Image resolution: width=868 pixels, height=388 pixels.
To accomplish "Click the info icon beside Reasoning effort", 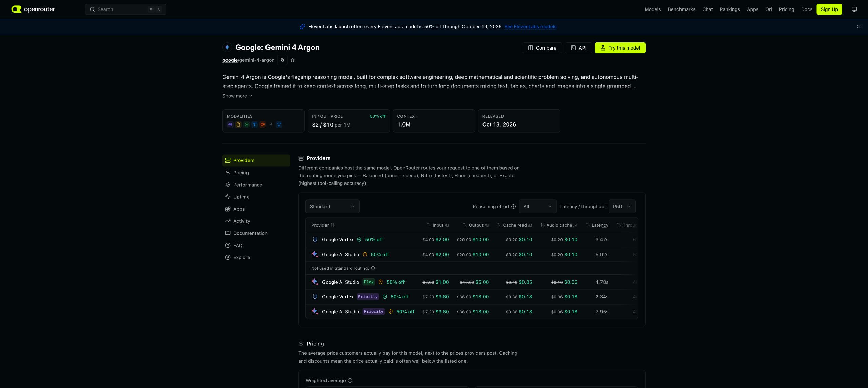I will [x=513, y=207].
